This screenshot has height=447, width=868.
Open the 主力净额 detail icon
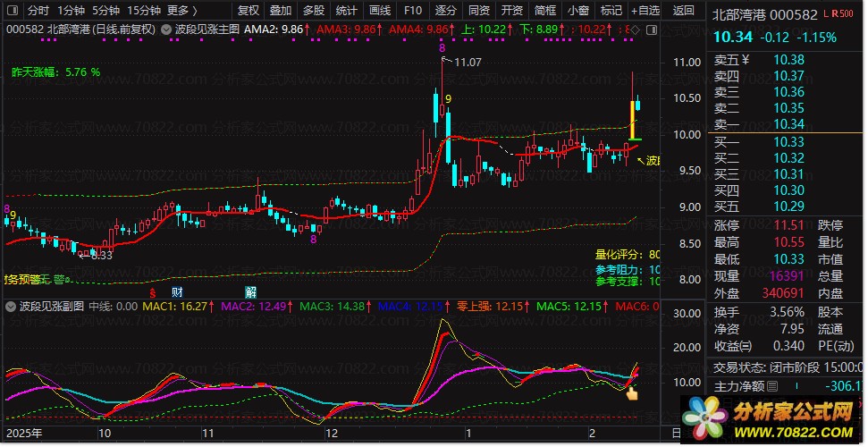(772, 386)
